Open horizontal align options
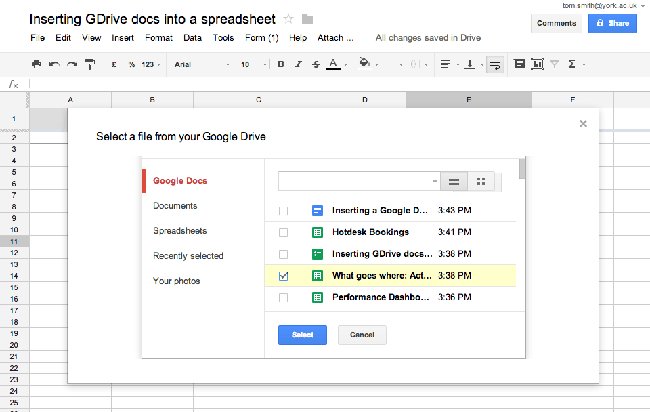650x412 pixels. 446,64
